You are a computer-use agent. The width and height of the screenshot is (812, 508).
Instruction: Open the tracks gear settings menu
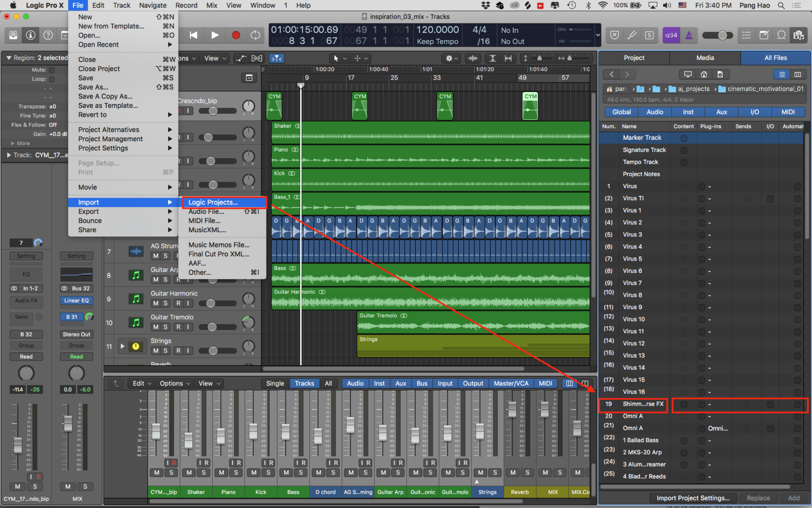pos(451,58)
